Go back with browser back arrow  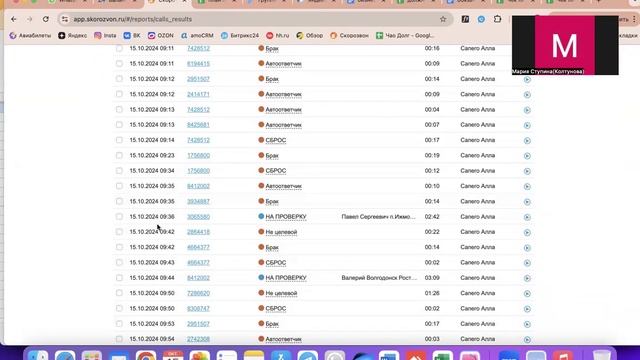[14, 19]
